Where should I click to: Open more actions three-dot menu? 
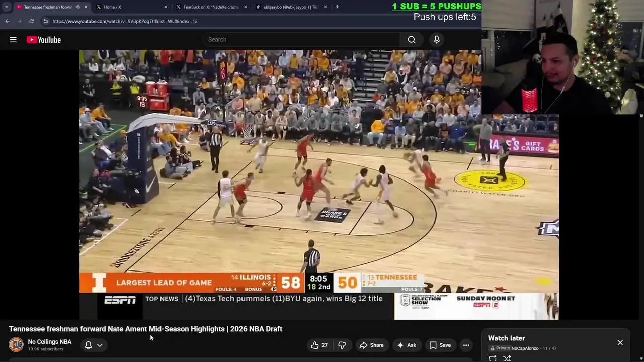(466, 345)
